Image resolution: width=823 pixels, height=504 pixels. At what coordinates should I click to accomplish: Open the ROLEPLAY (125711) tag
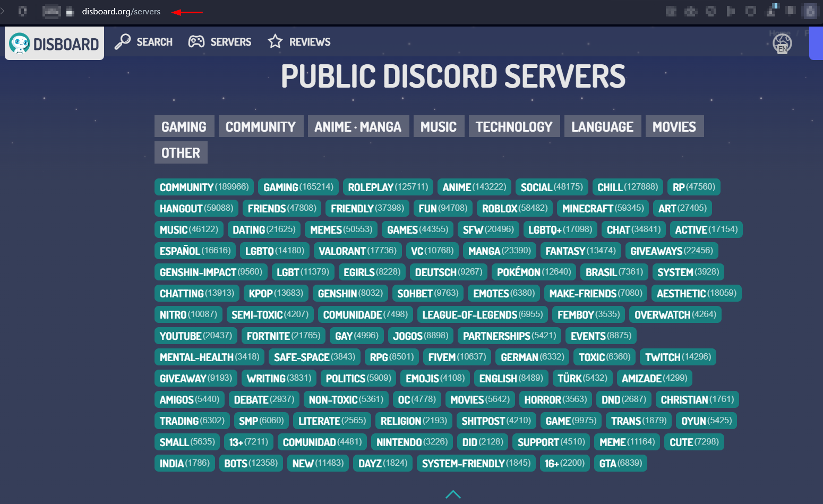click(388, 187)
